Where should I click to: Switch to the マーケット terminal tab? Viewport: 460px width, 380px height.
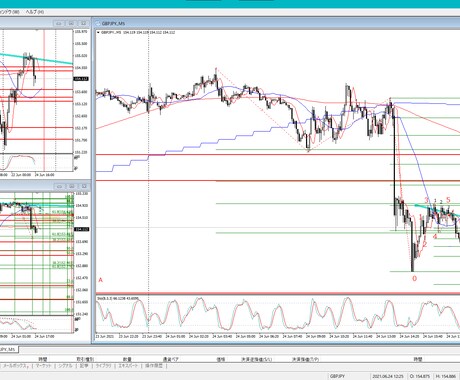click(43, 366)
